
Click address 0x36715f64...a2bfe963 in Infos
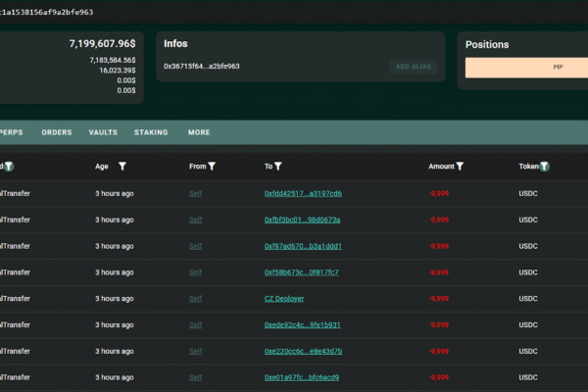click(x=202, y=67)
